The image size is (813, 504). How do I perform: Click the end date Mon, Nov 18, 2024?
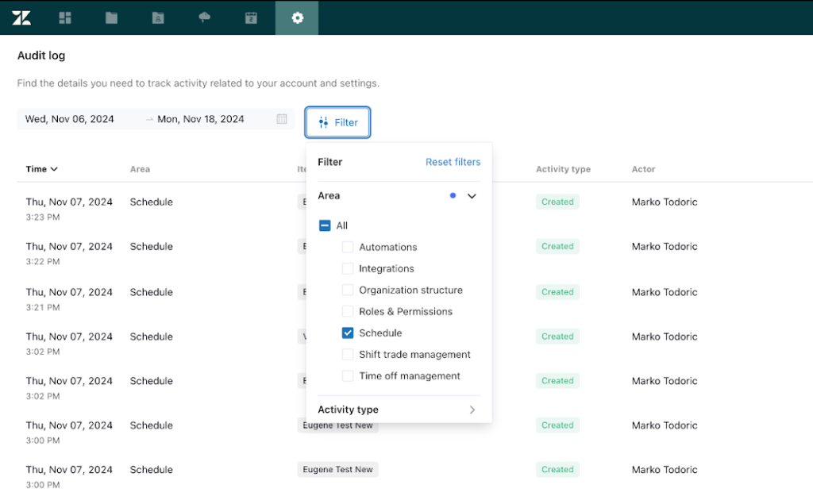pos(201,119)
